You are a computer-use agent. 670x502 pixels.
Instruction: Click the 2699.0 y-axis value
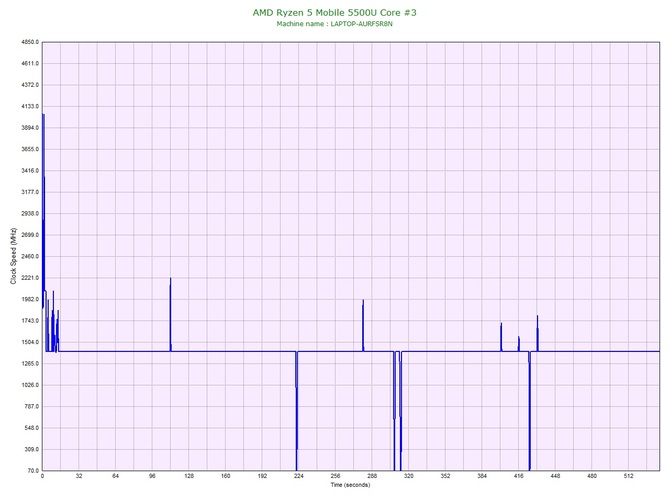click(29, 235)
